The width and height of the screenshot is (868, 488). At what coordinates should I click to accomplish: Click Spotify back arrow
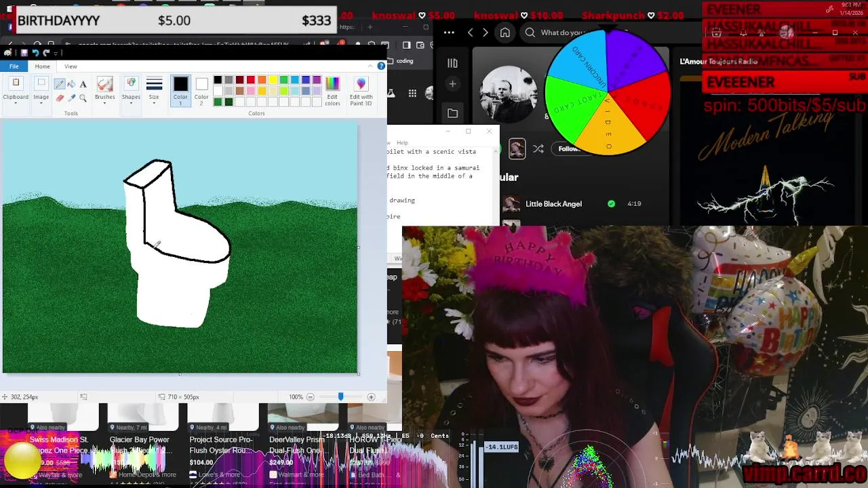[470, 33]
